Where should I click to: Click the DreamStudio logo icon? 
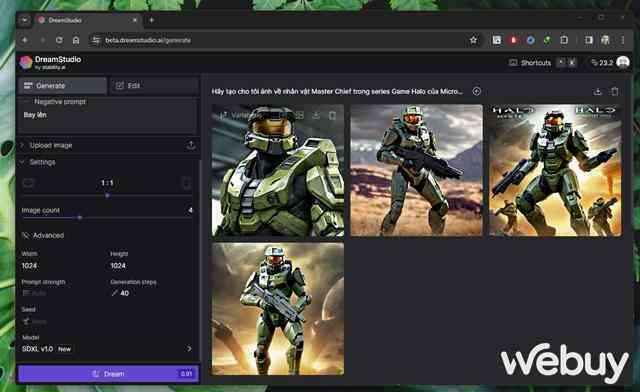pyautogui.click(x=26, y=62)
